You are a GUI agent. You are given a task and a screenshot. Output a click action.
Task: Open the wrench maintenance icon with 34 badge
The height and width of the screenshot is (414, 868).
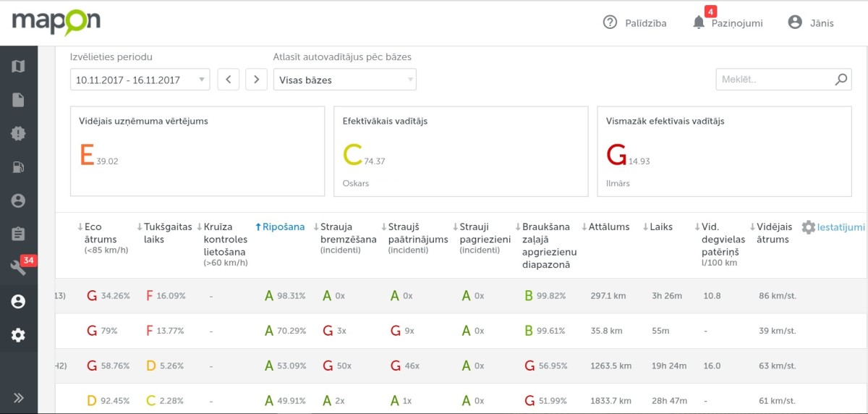[20, 268]
